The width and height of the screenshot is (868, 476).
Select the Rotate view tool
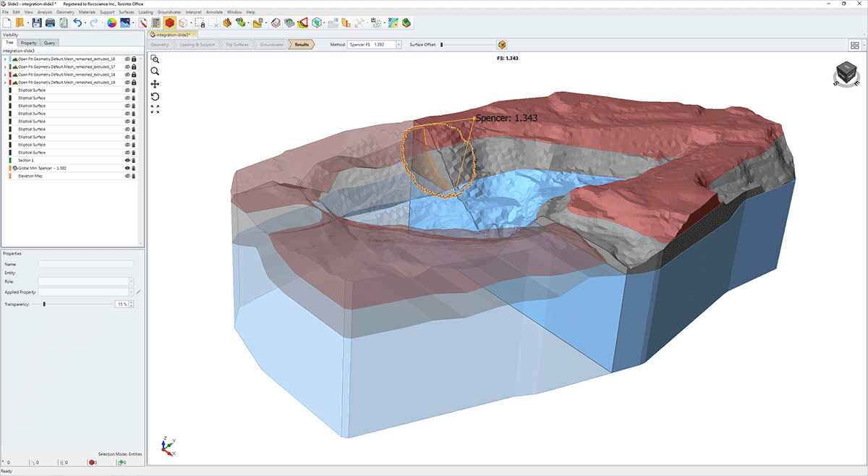(155, 96)
